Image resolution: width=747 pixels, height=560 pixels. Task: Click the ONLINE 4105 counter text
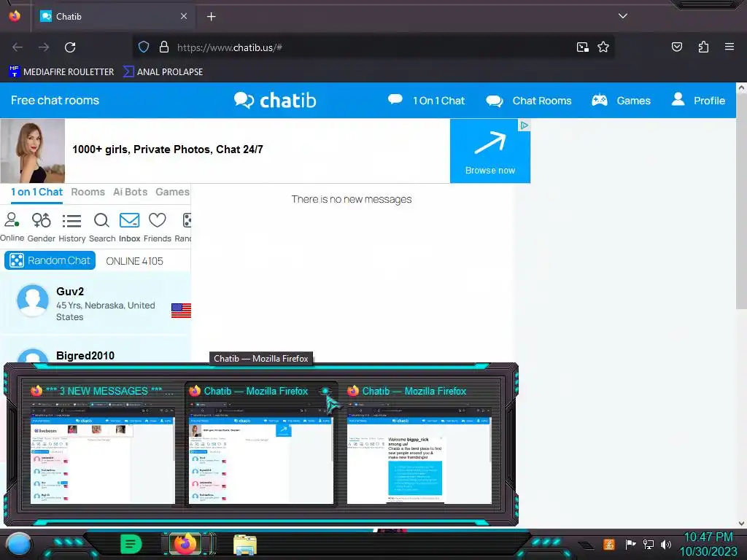pos(134,261)
